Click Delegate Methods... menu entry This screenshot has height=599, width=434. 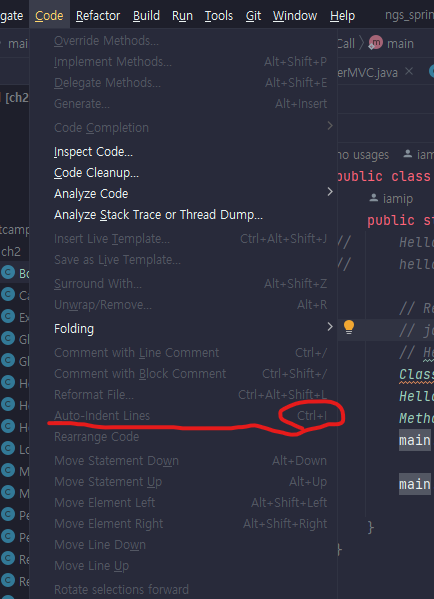click(183, 83)
